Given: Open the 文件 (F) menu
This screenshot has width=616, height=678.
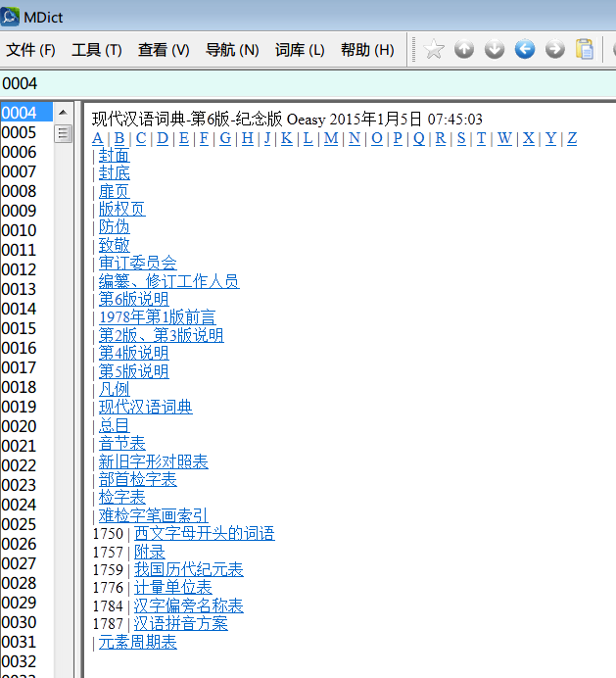Looking at the screenshot, I should [30, 50].
